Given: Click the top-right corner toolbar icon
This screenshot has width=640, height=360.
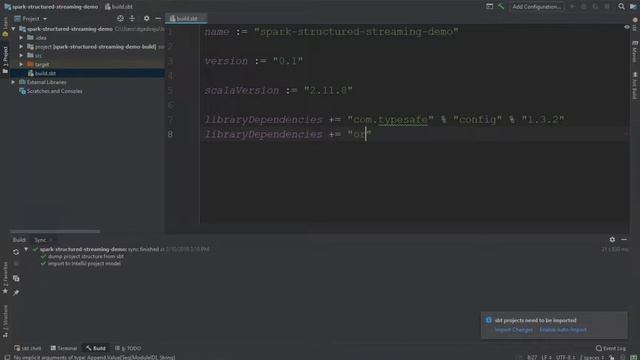Looking at the screenshot, I should (633, 7).
